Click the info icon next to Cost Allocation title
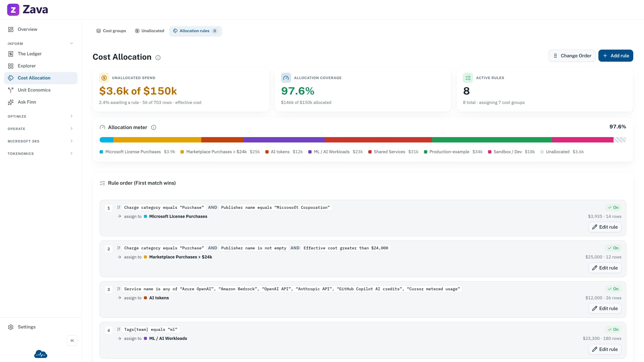The width and height of the screenshot is (644, 362). click(158, 58)
